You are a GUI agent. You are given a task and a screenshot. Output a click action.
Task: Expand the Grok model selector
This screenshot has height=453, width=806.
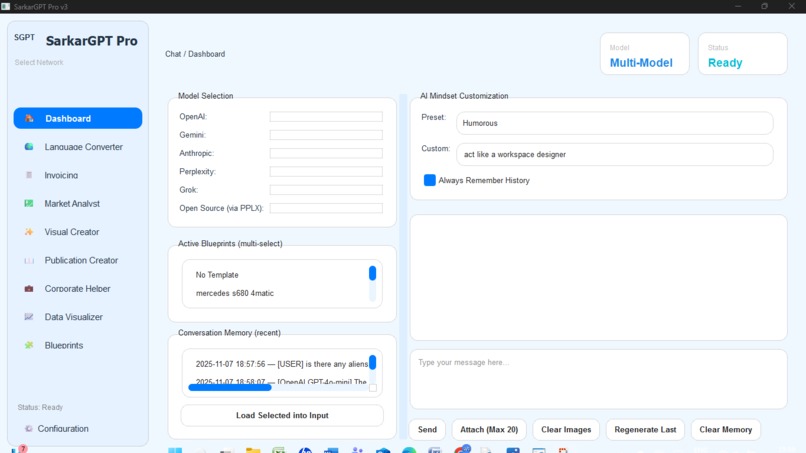point(326,190)
